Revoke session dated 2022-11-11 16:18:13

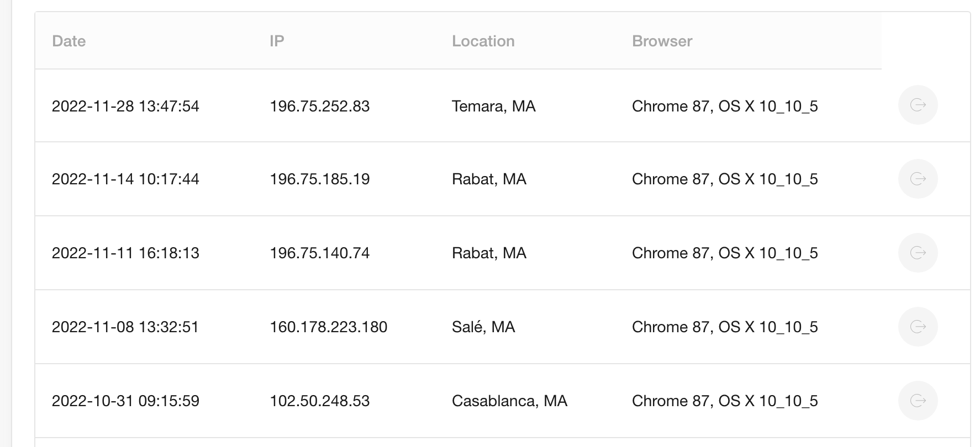[x=918, y=253]
